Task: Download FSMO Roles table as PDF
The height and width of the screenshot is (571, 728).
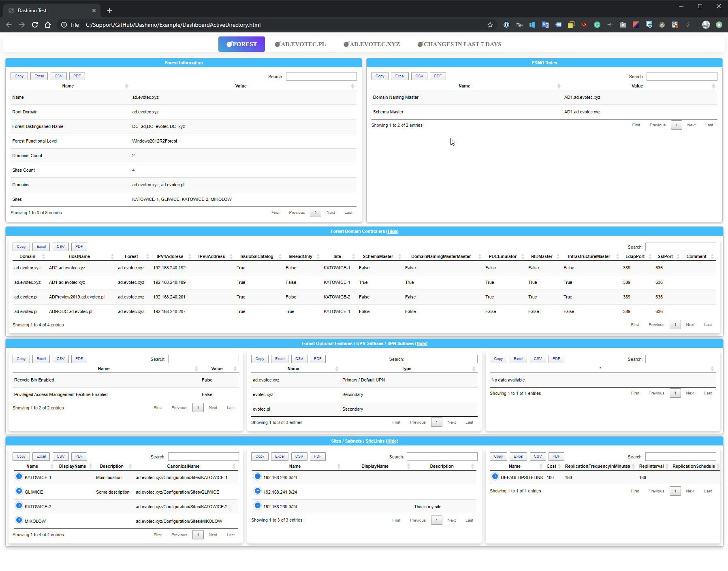Action: (438, 76)
